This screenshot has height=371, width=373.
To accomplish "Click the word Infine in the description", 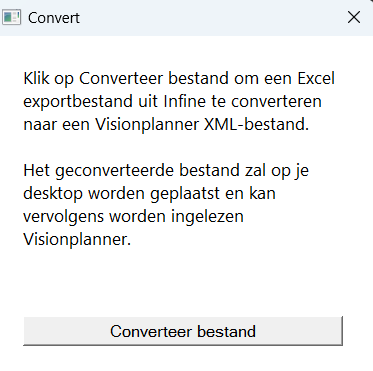I will click(x=185, y=101).
